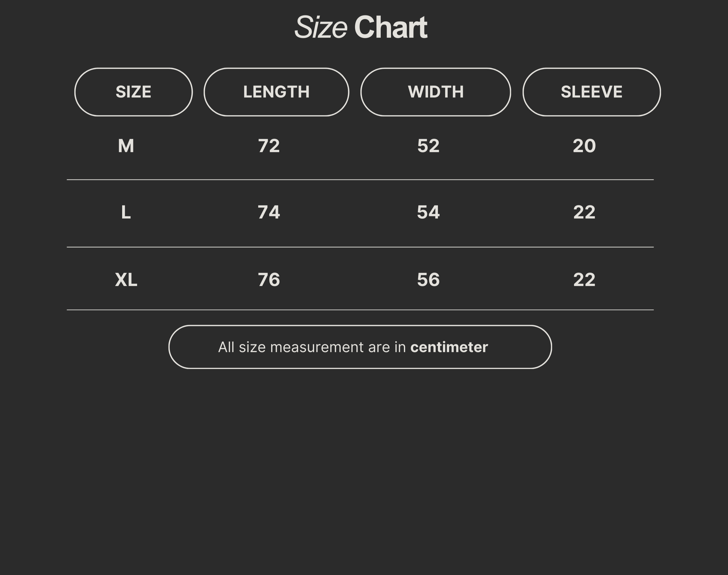728x575 pixels.
Task: Click width value 56 for XL
Action: (x=428, y=280)
